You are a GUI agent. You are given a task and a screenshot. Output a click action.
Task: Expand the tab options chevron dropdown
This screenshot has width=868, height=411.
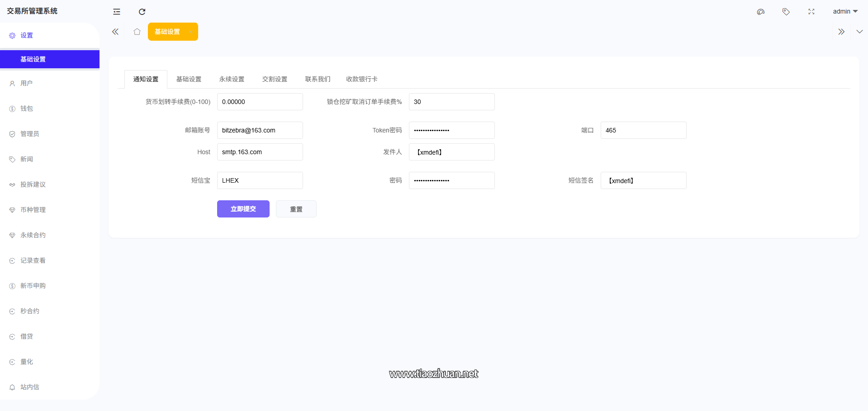click(x=859, y=32)
